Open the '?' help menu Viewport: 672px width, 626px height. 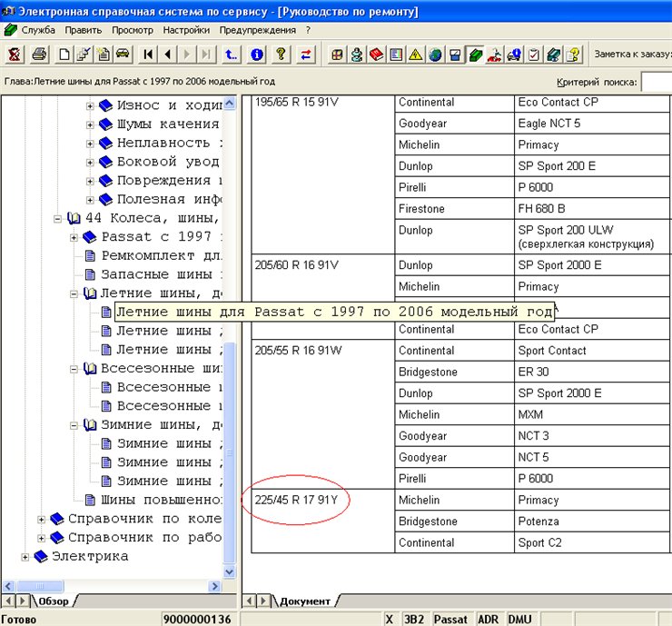tap(308, 30)
